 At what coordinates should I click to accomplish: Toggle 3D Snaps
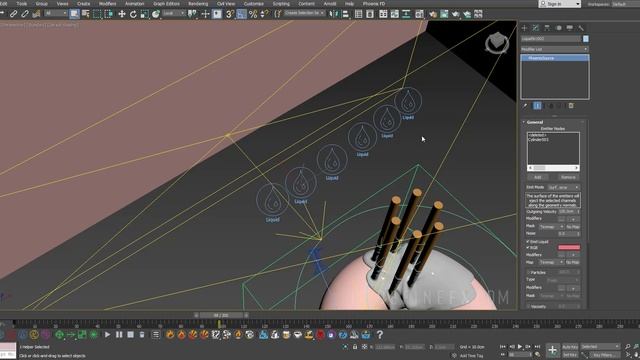tap(230, 14)
